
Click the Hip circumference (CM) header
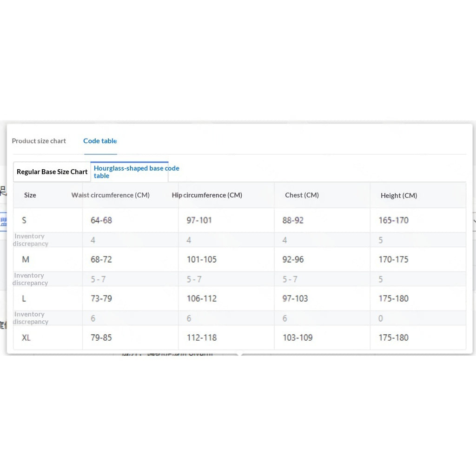pyautogui.click(x=207, y=195)
